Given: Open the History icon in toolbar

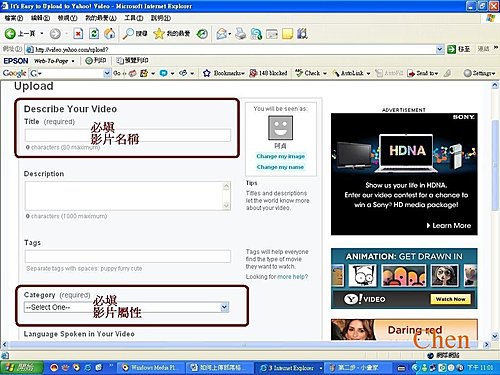Looking at the screenshot, I should click(x=202, y=33).
